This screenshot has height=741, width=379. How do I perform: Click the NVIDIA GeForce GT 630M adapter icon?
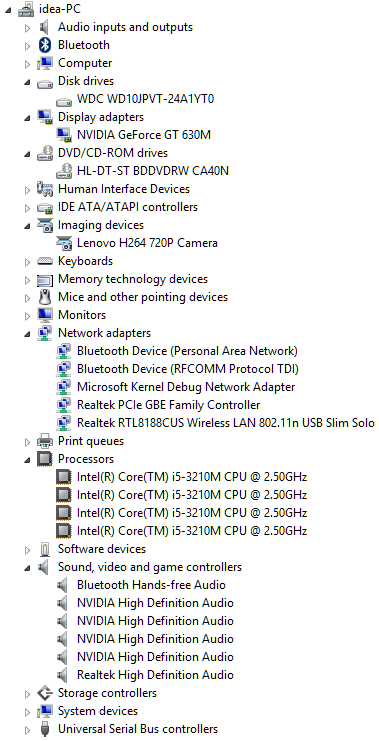pyautogui.click(x=63, y=135)
